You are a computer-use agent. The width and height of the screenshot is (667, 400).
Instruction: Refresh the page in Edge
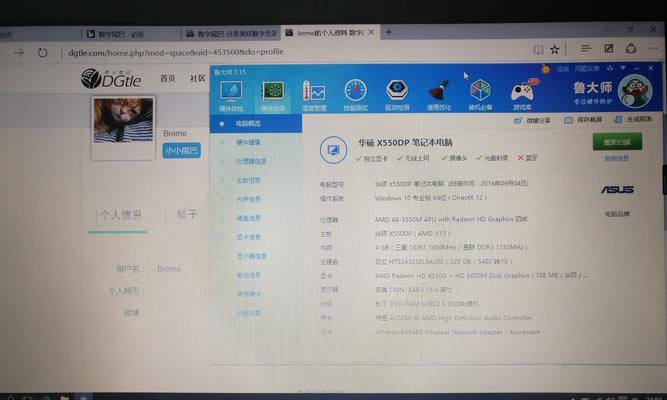tap(42, 53)
